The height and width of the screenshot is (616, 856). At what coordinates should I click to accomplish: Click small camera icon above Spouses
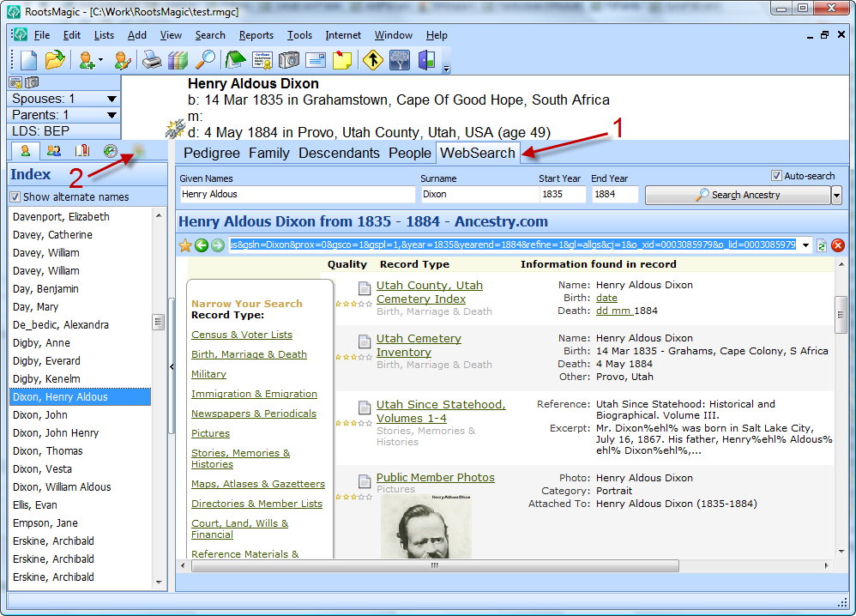(33, 82)
